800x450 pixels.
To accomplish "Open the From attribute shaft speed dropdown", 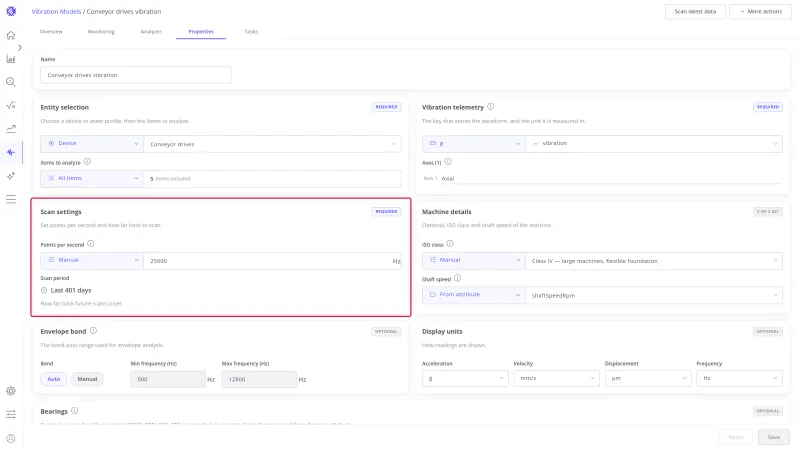I will (x=473, y=295).
